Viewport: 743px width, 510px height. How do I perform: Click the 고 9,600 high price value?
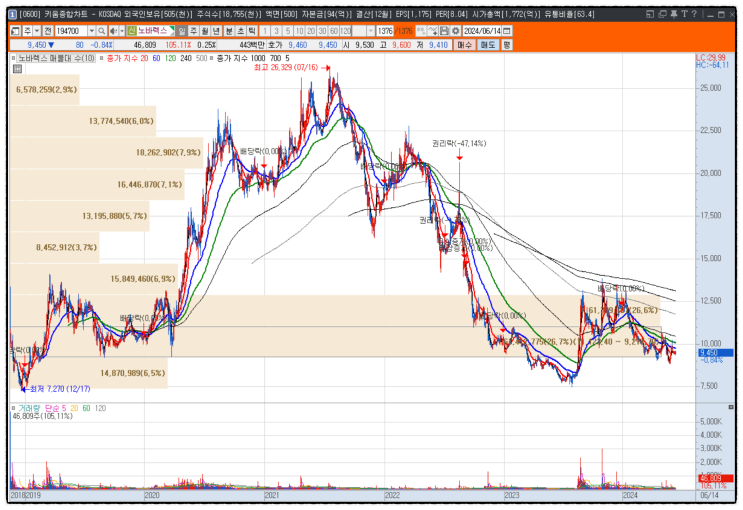click(401, 45)
